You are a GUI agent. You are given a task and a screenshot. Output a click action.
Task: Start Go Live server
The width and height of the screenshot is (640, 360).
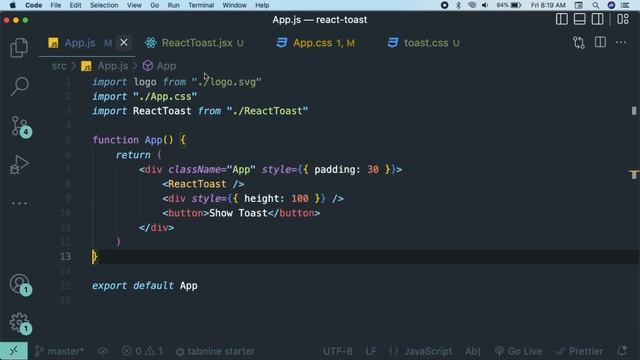518,351
